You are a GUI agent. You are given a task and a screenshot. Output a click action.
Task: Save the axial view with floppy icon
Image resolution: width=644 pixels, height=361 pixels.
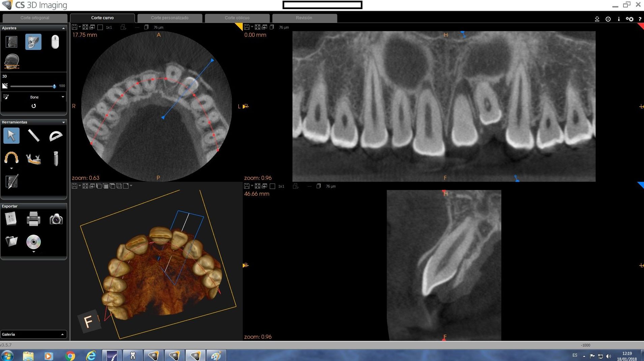pyautogui.click(x=75, y=27)
